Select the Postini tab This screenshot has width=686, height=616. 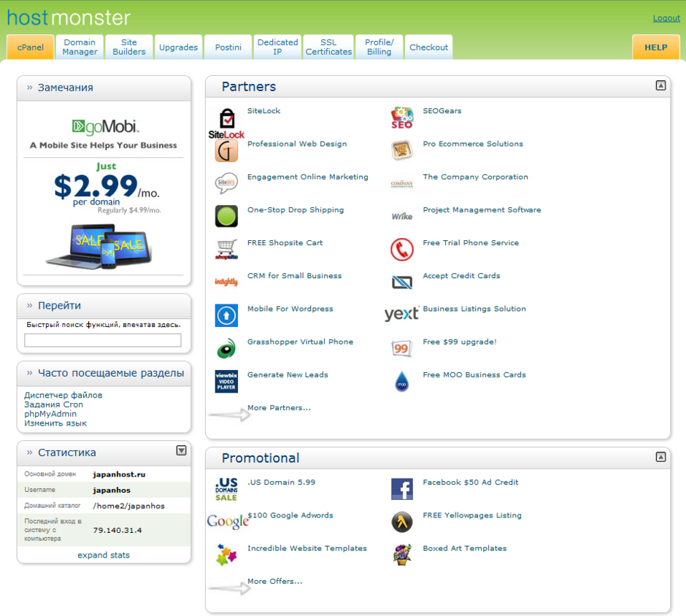coord(228,47)
